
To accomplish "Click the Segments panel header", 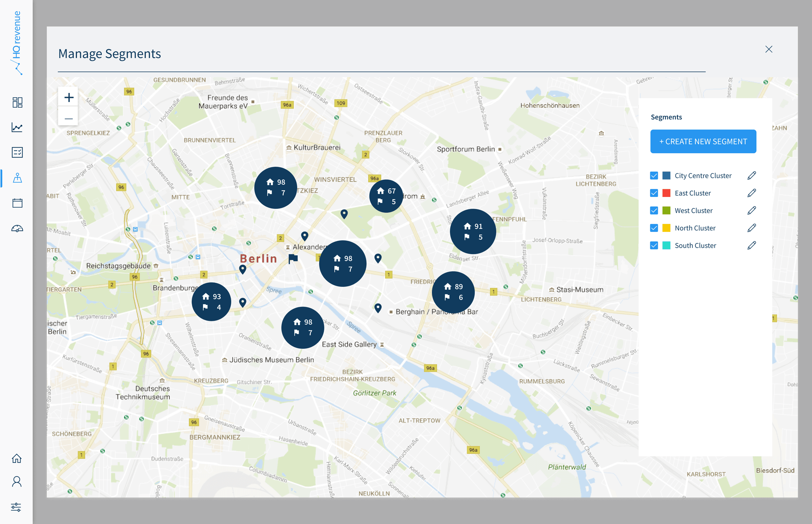I will point(666,117).
